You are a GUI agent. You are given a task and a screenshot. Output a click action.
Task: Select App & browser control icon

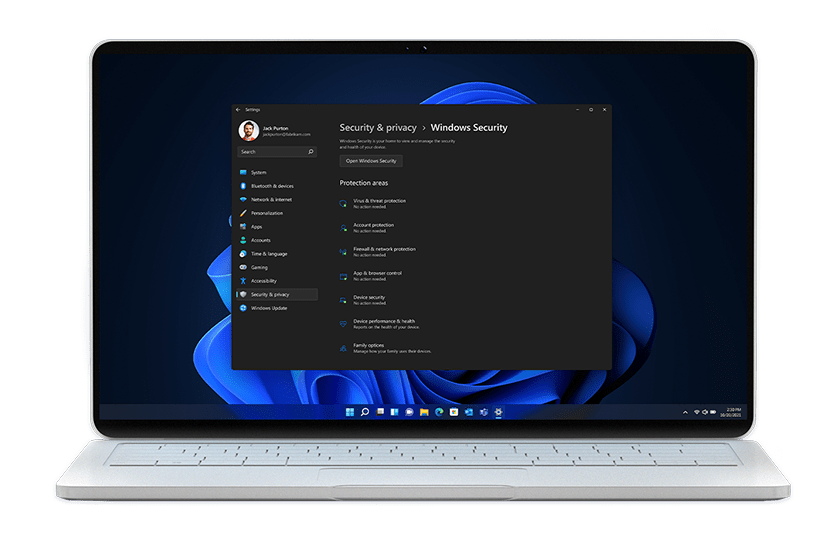343,275
